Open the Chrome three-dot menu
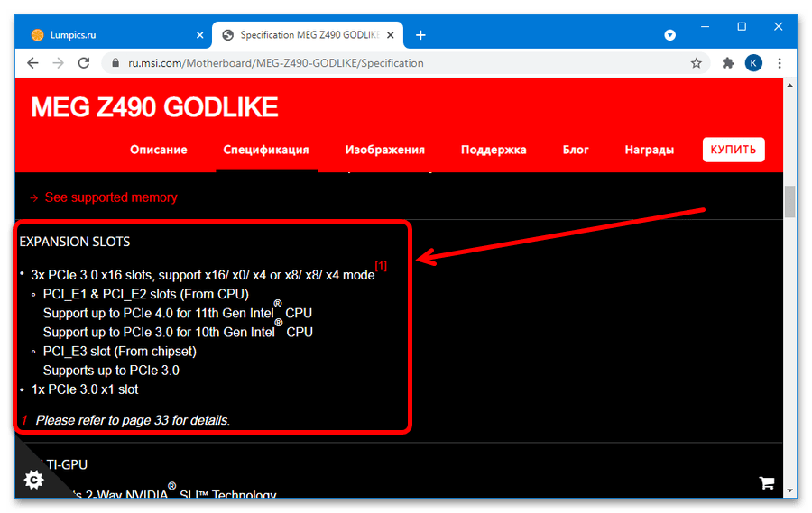812x513 pixels. (x=780, y=63)
